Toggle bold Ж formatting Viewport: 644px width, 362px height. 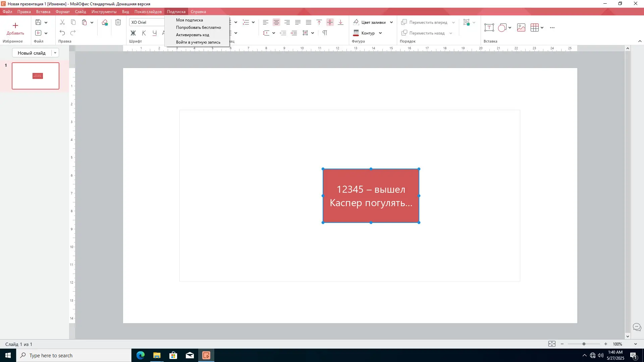point(133,33)
